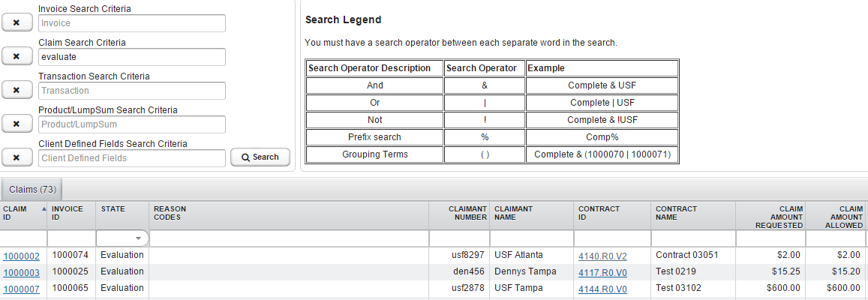The height and width of the screenshot is (300, 868).
Task: Clear the Transaction Search Criteria field
Action: [17, 91]
